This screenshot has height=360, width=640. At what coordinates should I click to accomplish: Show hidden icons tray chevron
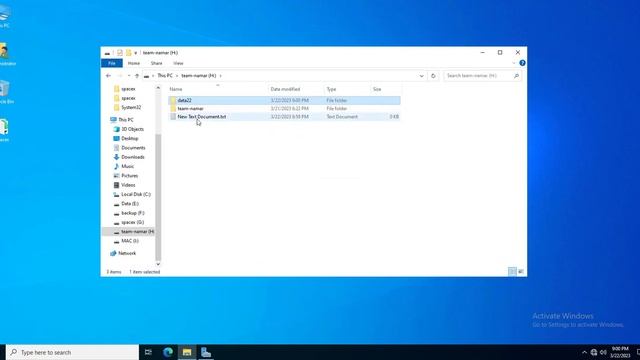click(x=584, y=352)
